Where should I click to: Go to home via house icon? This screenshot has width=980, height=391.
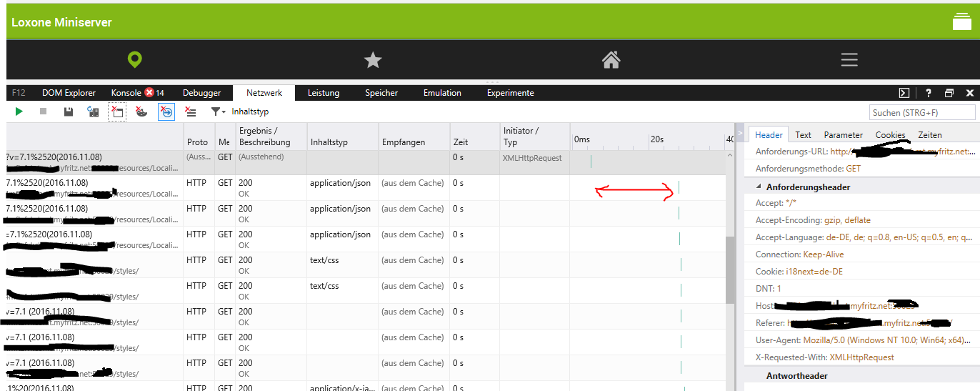click(x=611, y=60)
